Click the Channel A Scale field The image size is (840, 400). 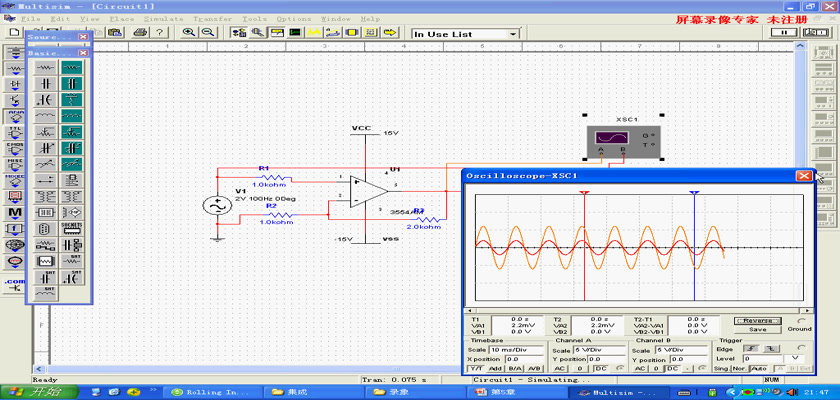click(x=600, y=350)
